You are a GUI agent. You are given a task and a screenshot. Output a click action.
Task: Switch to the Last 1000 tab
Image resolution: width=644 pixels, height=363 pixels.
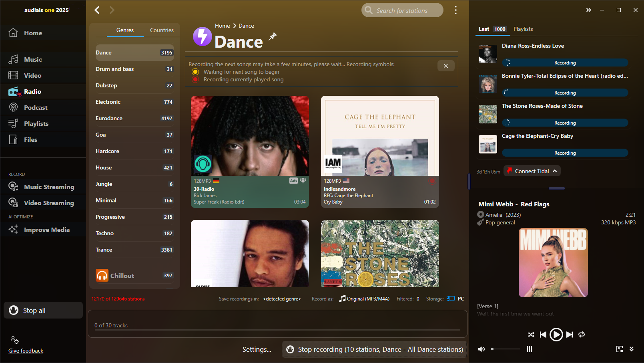click(x=492, y=29)
